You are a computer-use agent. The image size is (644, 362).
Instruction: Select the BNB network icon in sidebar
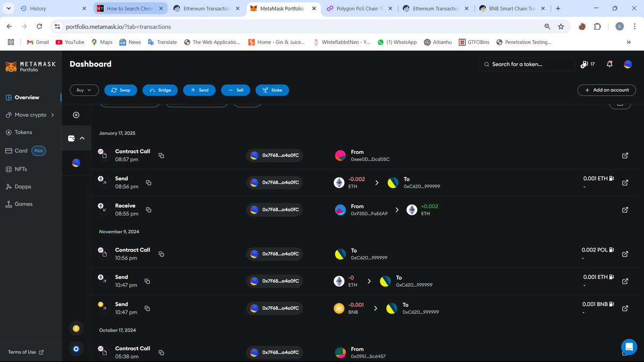tap(76, 328)
